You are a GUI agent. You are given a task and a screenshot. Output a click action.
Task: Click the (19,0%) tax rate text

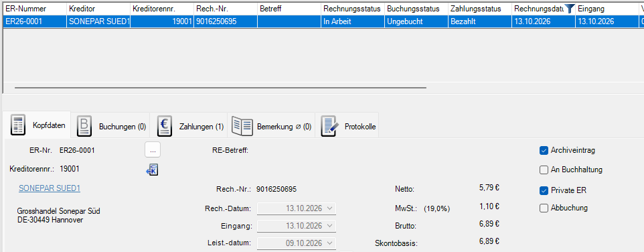(x=437, y=209)
